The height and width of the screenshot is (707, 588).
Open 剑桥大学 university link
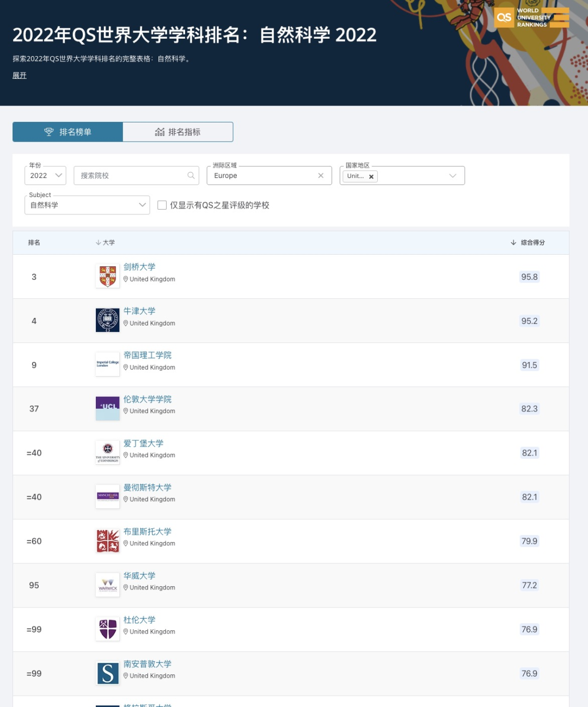[139, 267]
